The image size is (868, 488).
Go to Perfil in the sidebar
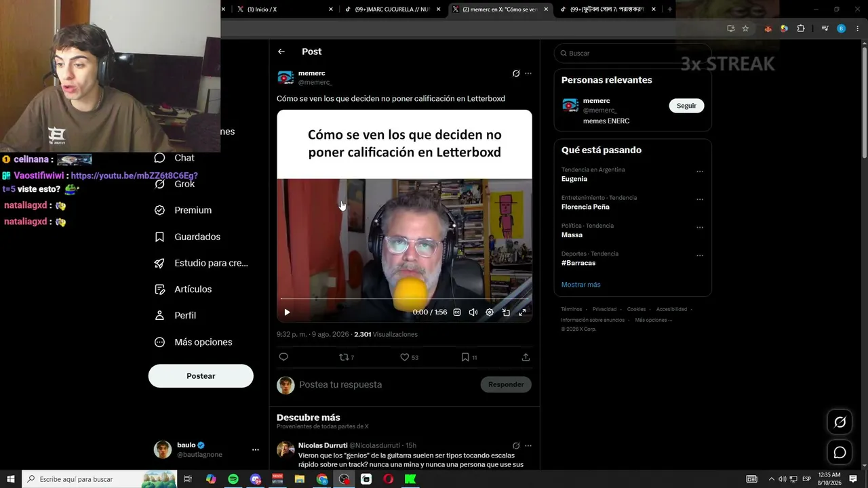pos(175,315)
